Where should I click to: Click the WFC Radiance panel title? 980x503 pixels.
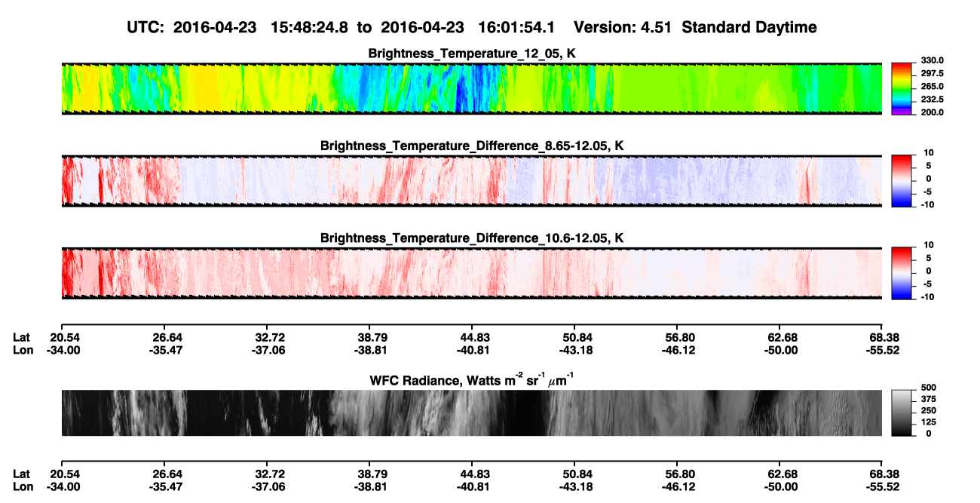pos(472,380)
